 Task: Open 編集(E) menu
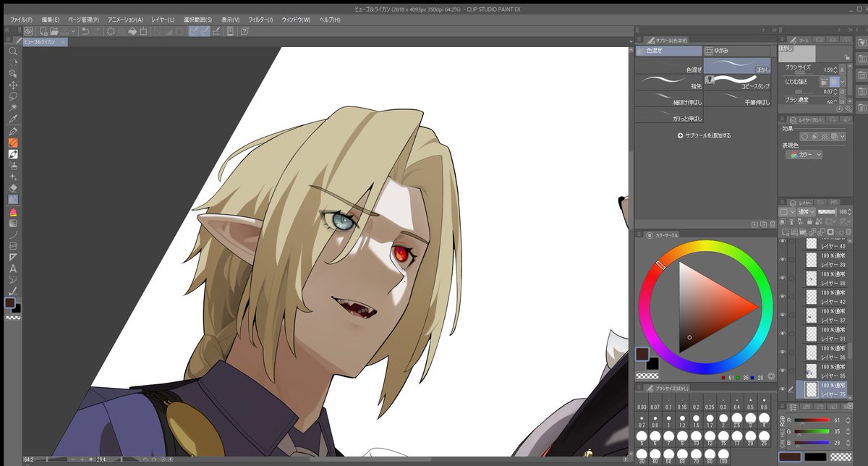pyautogui.click(x=50, y=20)
